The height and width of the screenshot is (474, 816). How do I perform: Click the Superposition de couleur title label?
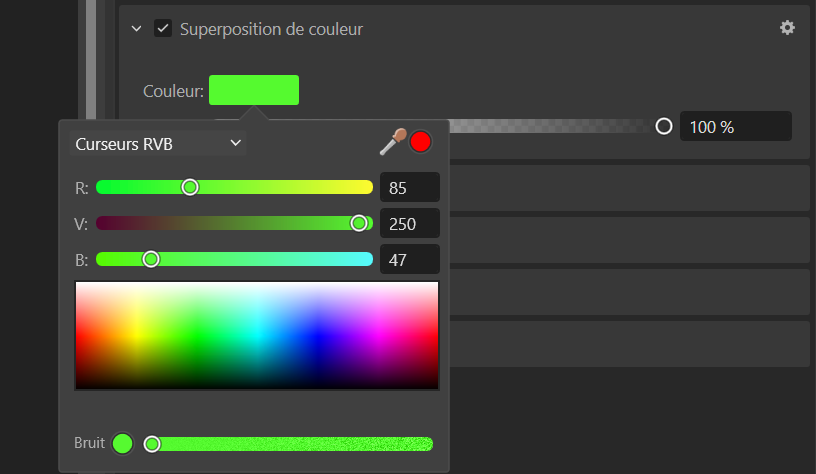click(x=271, y=29)
